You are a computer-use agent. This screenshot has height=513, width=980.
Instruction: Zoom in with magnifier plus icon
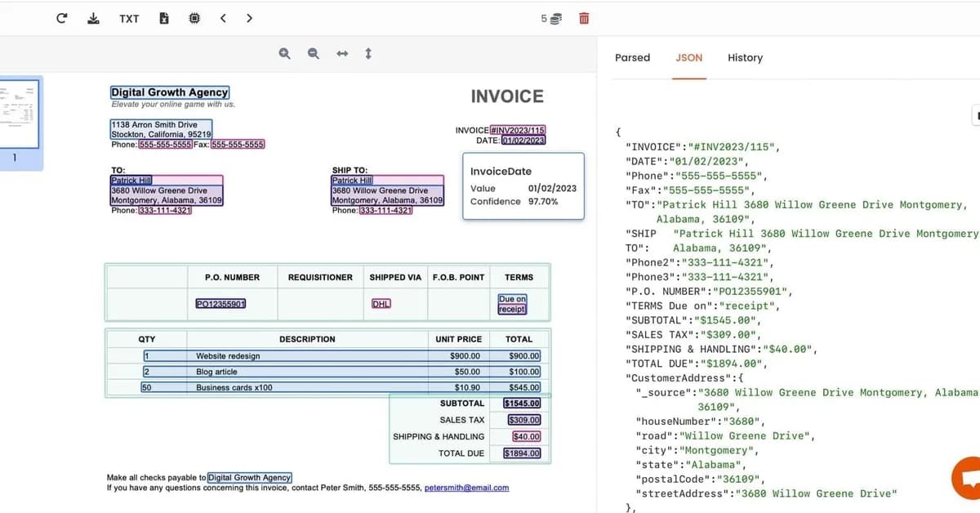coord(284,54)
